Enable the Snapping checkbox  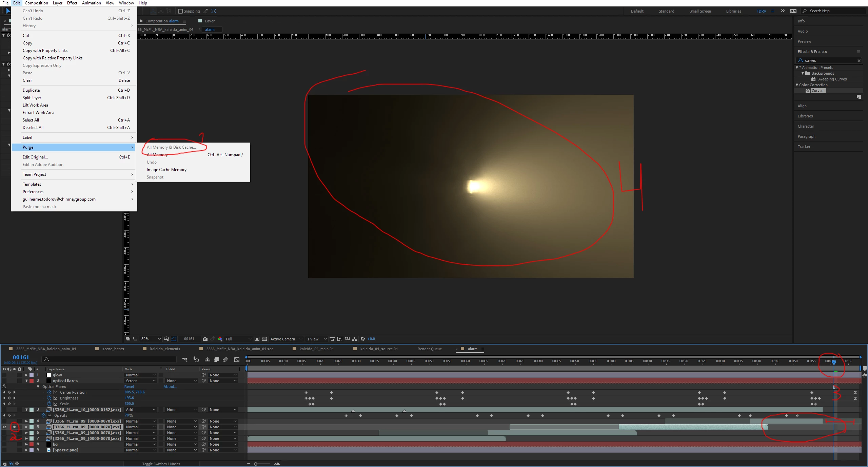coord(180,11)
